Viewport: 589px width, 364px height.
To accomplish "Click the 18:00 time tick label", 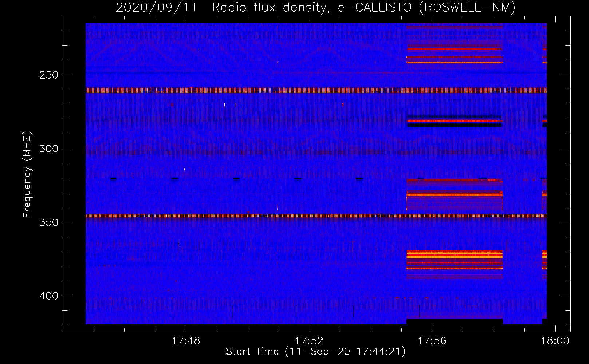I will [555, 341].
